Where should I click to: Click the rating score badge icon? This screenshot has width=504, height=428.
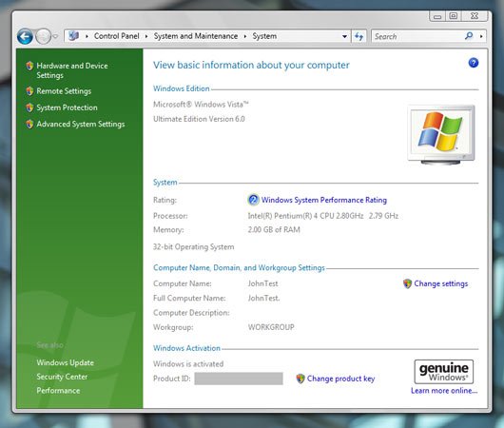(253, 200)
